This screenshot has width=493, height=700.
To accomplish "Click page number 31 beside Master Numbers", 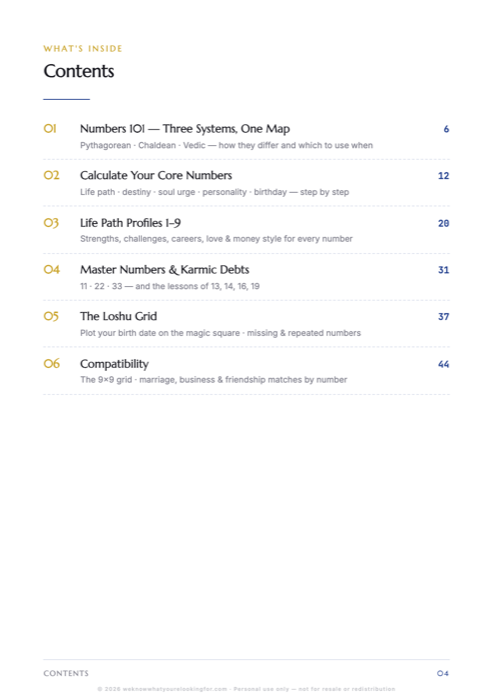I will [443, 270].
